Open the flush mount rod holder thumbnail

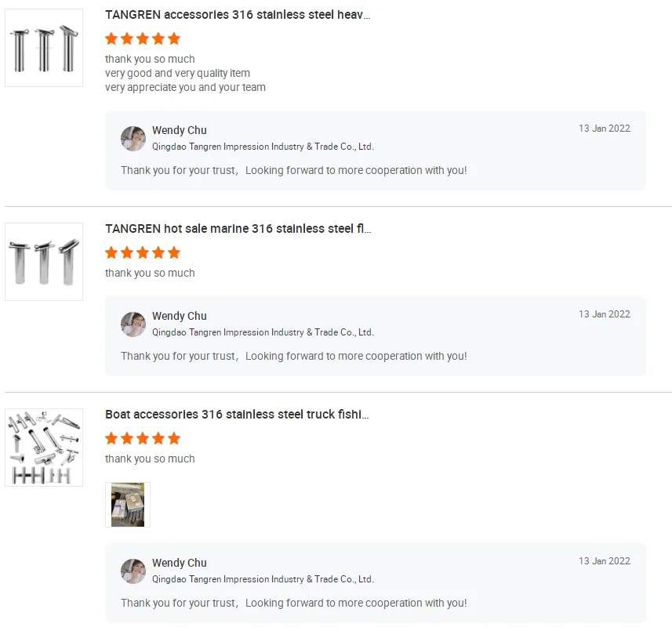tap(44, 261)
